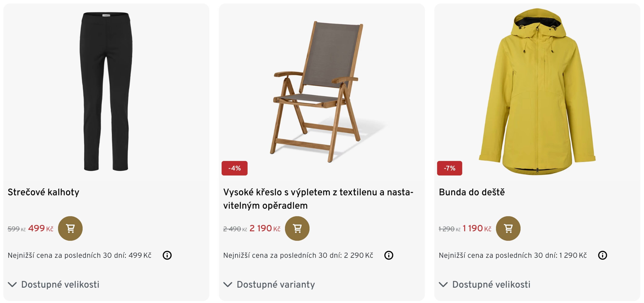Open price info icon for the chair
The image size is (644, 303).
pos(388,255)
